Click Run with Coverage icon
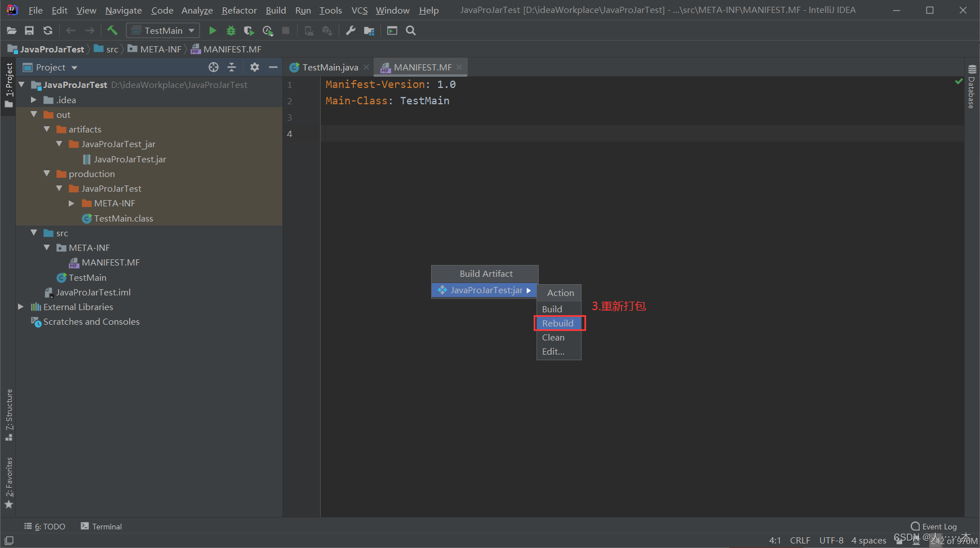Image resolution: width=980 pixels, height=548 pixels. (249, 30)
